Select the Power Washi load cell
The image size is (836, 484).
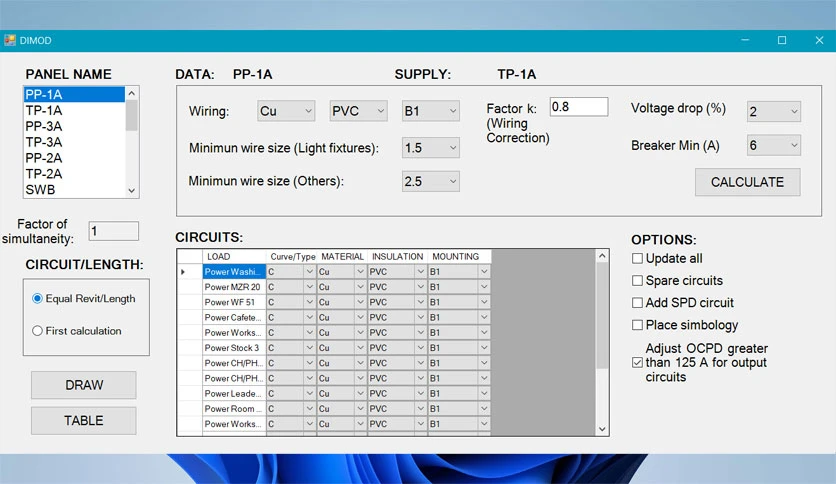tap(234, 271)
